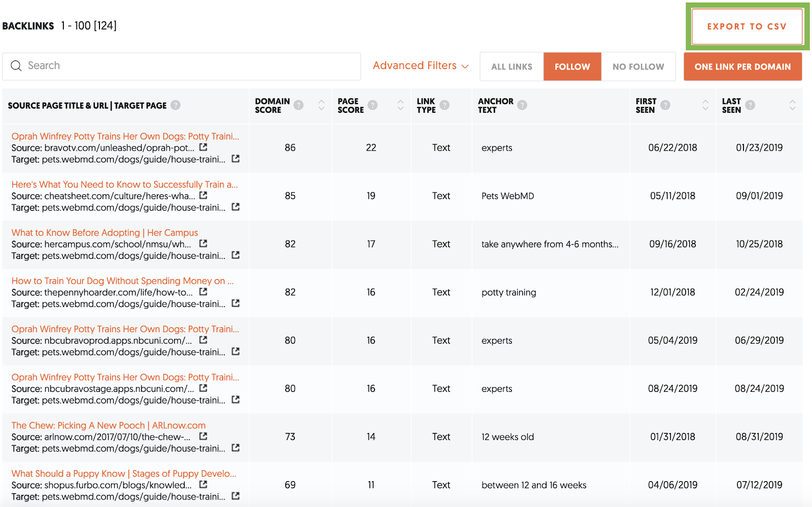
Task: Expand the Advanced Filters dropdown
Action: [x=420, y=65]
